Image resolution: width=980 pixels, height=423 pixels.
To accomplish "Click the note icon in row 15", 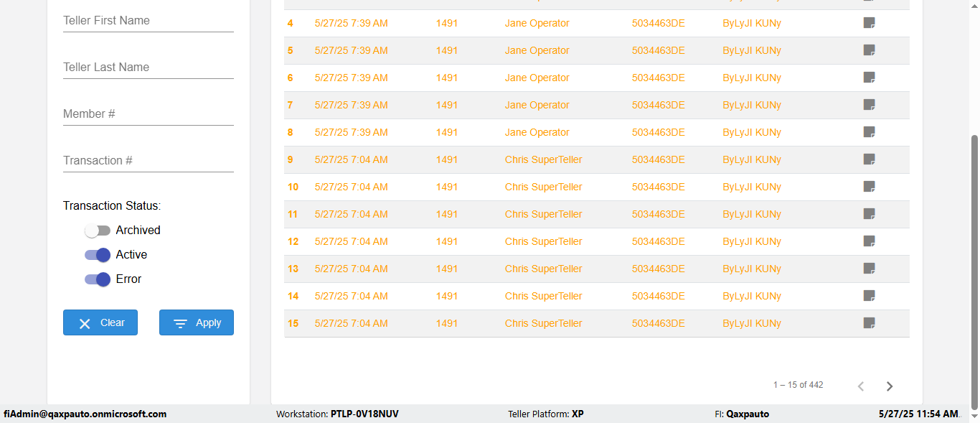I will pos(869,323).
